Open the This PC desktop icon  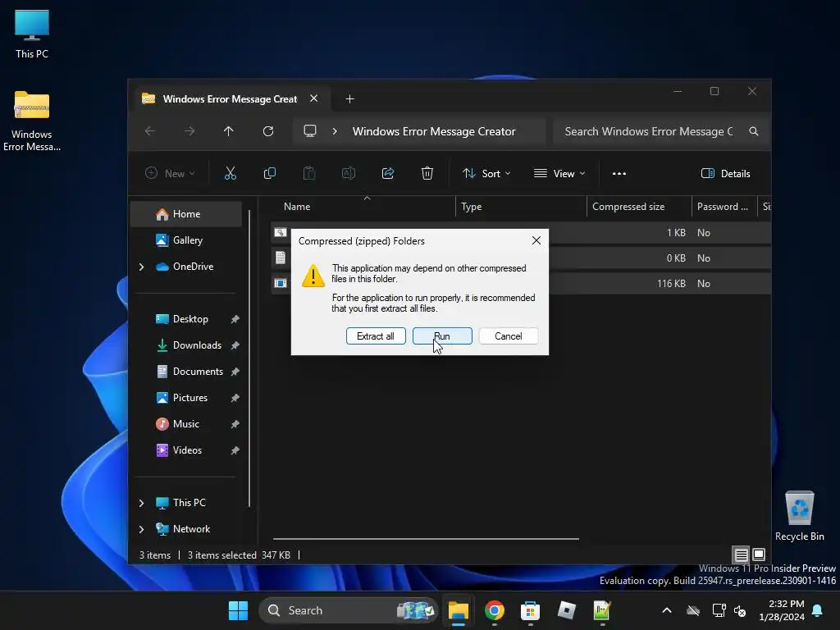pyautogui.click(x=32, y=34)
